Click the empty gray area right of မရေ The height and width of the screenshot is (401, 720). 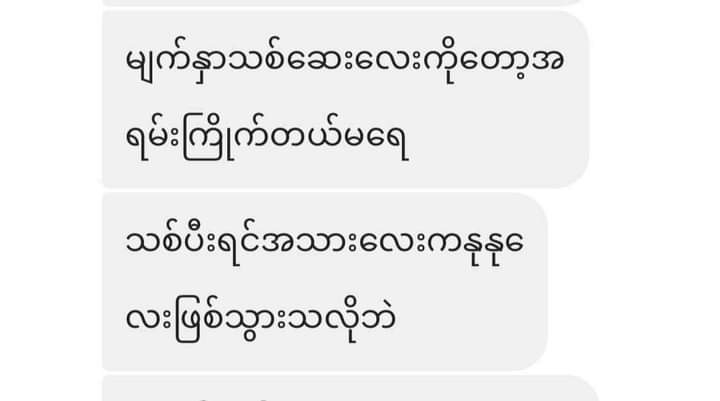tap(496, 138)
